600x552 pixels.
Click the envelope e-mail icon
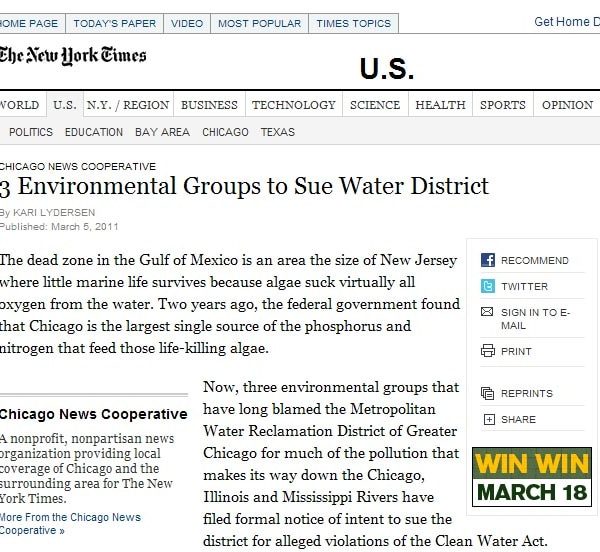coord(487,312)
